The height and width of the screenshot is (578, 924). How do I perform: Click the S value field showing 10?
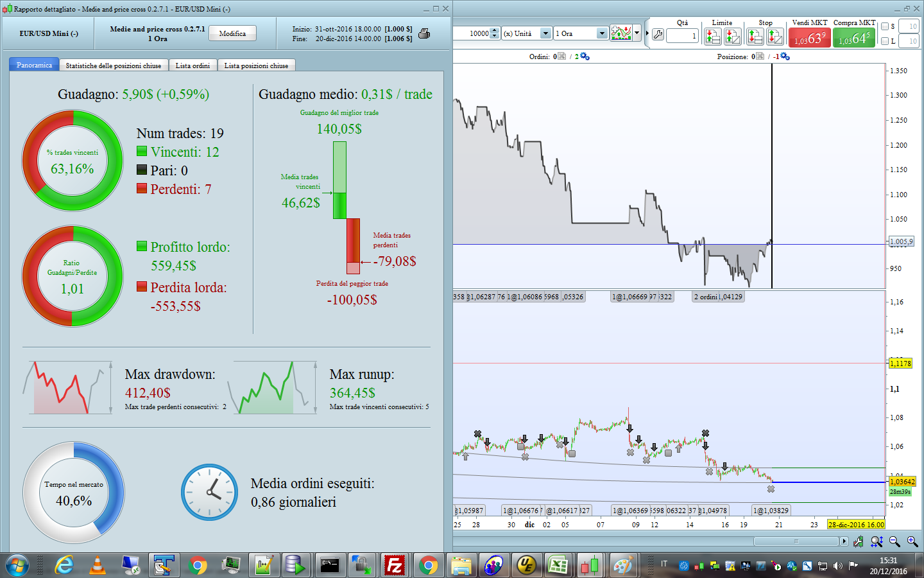point(909,26)
